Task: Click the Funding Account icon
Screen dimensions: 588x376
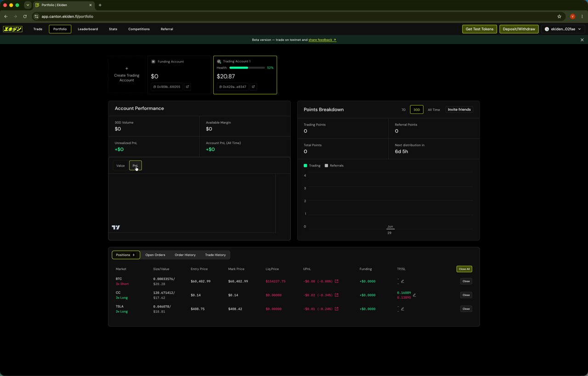Action: (153, 62)
